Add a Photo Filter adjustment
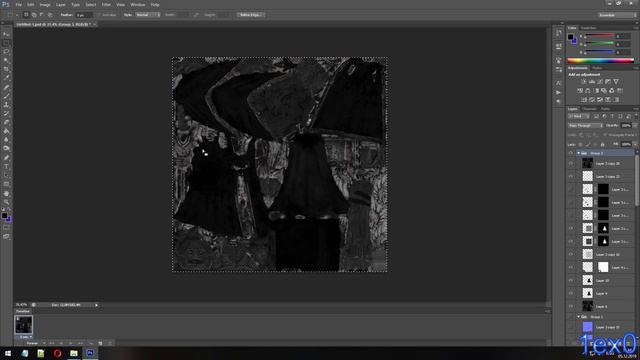Screen dimensions: 640x360 coord(604,91)
